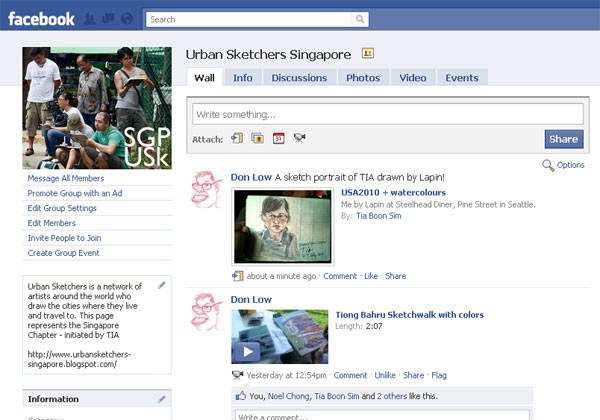Open Tia Boon Sim in likes list
Screen dimensions: 600x420
337,396
